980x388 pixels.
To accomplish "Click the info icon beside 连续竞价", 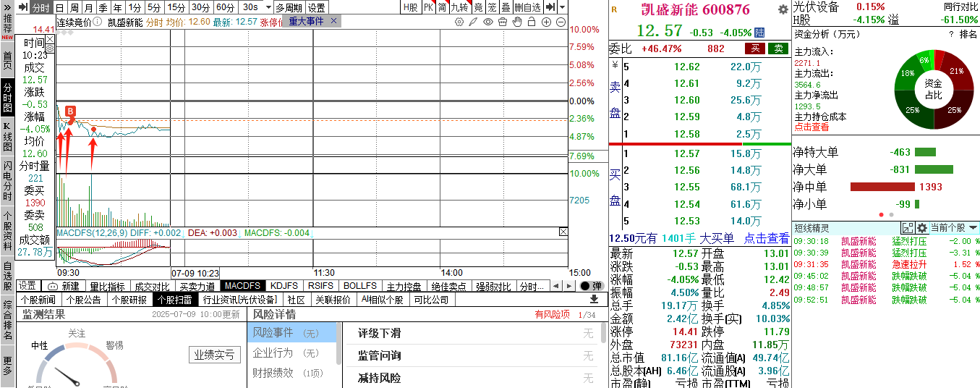I will click(98, 22).
